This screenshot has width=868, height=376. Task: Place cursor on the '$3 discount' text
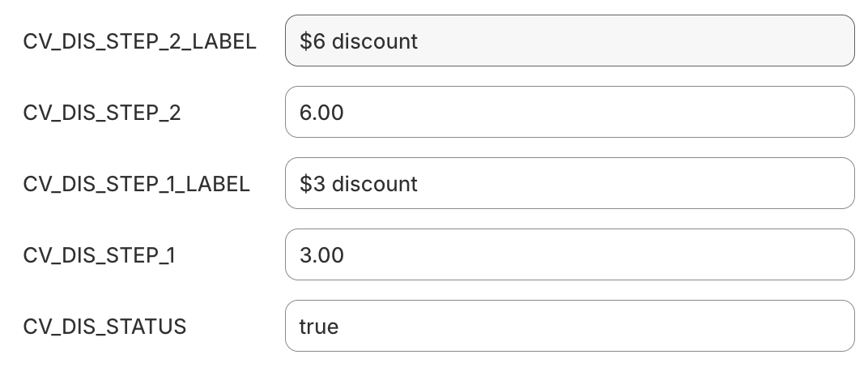pyautogui.click(x=358, y=184)
